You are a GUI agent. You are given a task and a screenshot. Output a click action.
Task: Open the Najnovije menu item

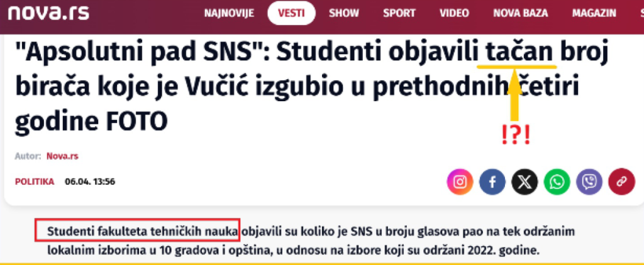pyautogui.click(x=229, y=13)
